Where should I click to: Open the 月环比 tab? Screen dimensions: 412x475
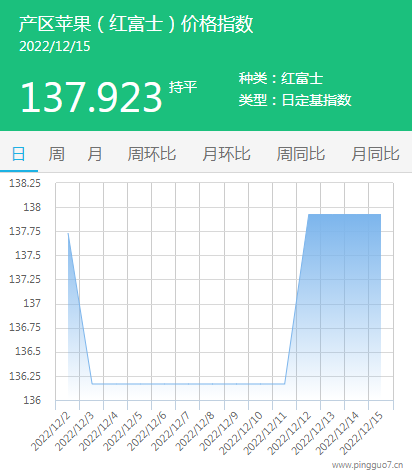pyautogui.click(x=226, y=154)
